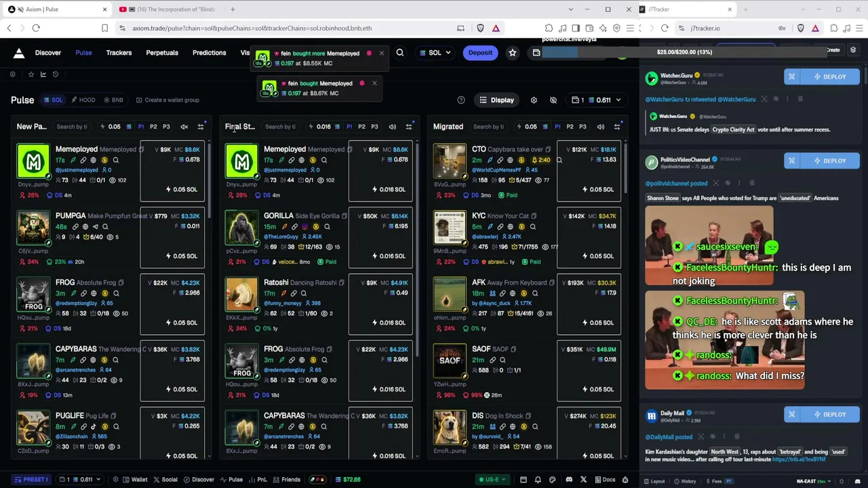Open the PRESET 1 button in bottom bar
This screenshot has height=488, width=868.
[31, 480]
